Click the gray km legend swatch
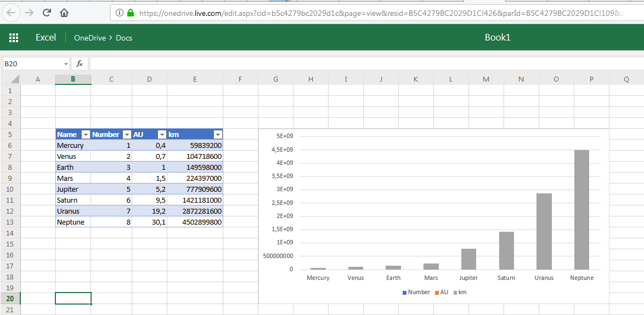The height and width of the screenshot is (315, 644). 455,293
